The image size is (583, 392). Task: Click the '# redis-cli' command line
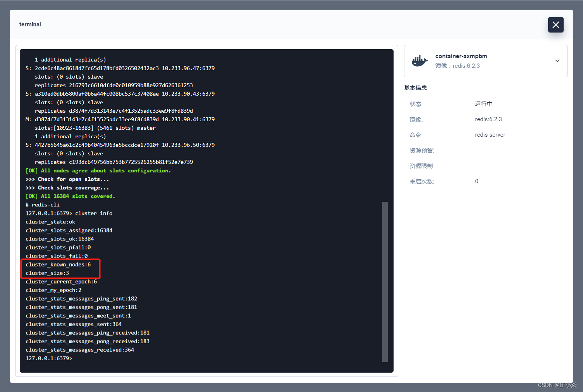43,205
